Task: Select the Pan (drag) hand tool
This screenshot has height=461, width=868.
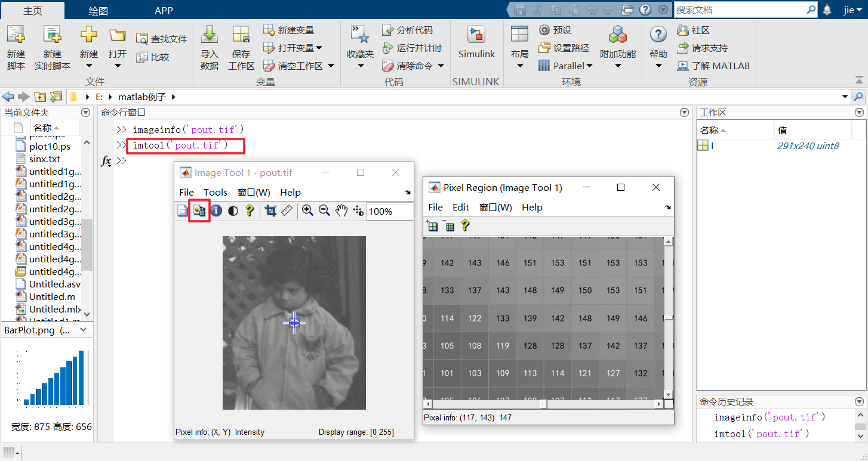Action: 341,211
